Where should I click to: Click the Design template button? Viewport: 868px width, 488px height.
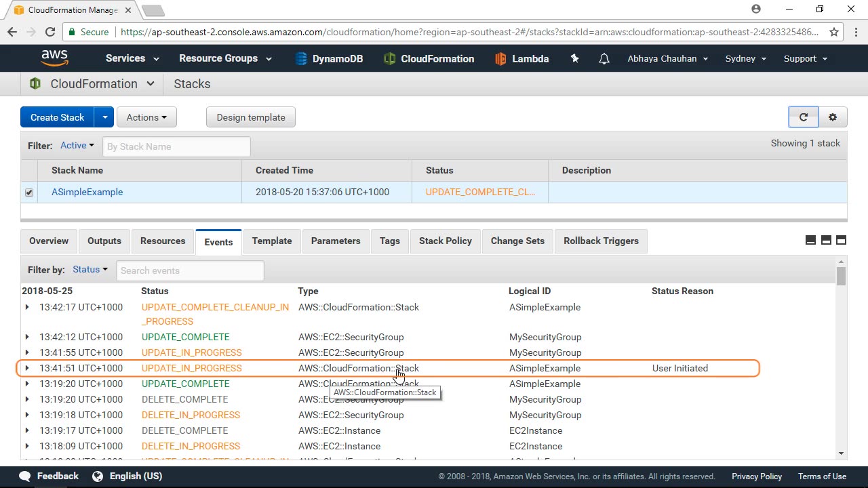(250, 117)
